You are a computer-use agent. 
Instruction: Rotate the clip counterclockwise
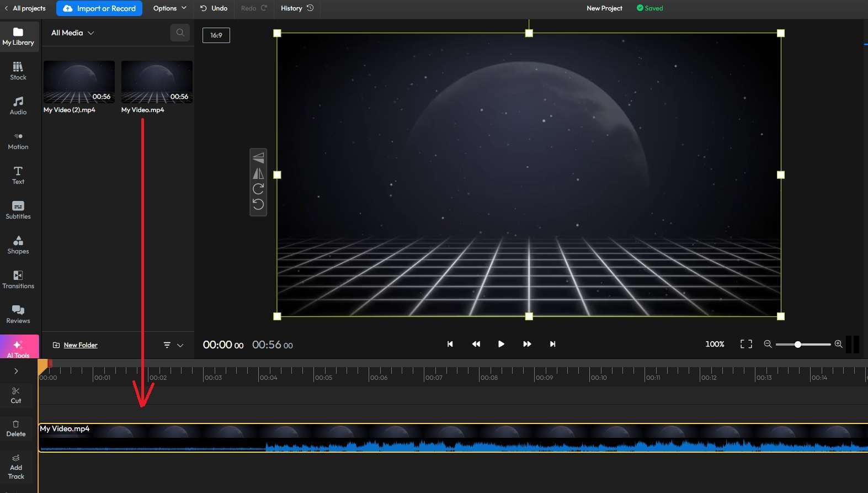258,204
